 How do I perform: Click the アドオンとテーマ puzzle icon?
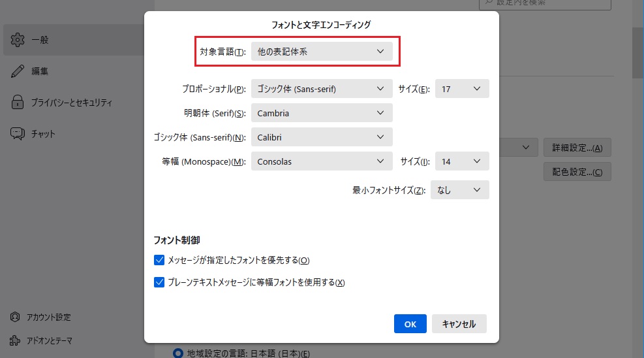(x=15, y=340)
